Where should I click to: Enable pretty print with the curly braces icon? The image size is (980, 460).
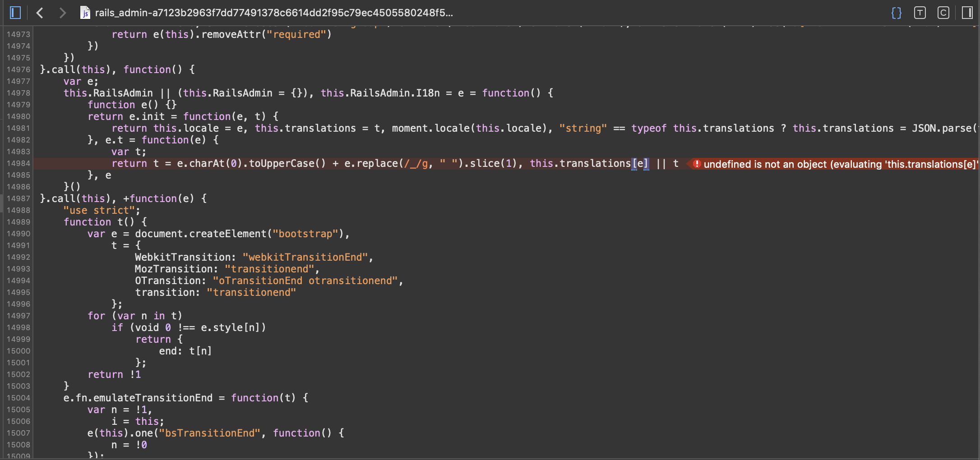point(896,13)
